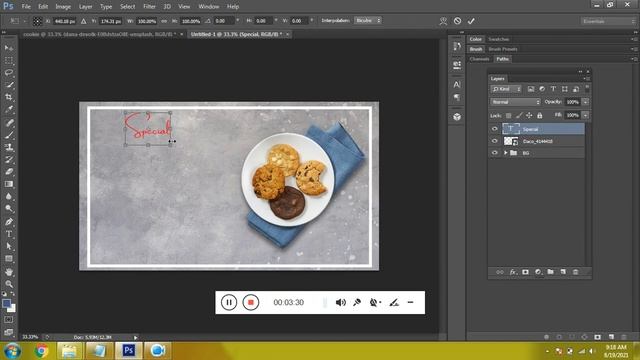640x360 pixels.
Task: Switch to the Channels tab
Action: pos(480,59)
